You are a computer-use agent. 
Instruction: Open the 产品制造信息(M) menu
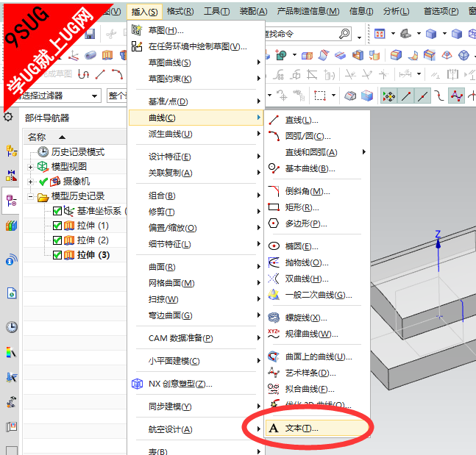point(308,11)
